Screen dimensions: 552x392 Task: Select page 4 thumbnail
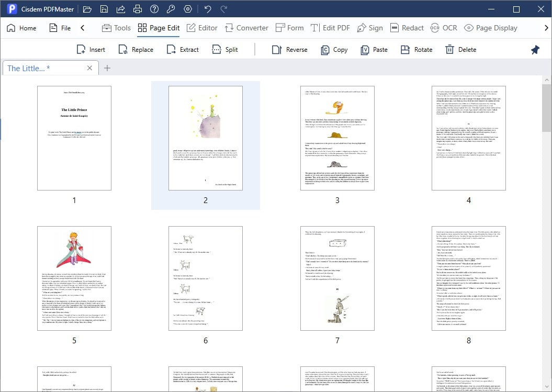click(469, 138)
